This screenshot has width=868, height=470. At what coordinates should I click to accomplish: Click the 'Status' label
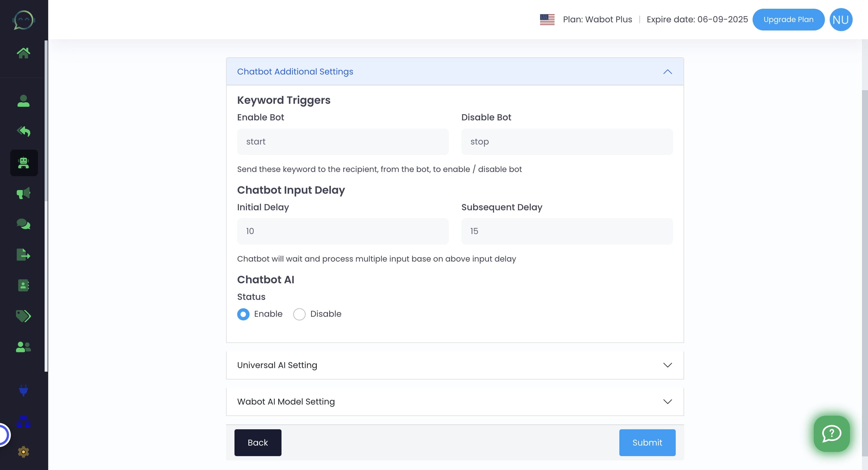point(251,297)
